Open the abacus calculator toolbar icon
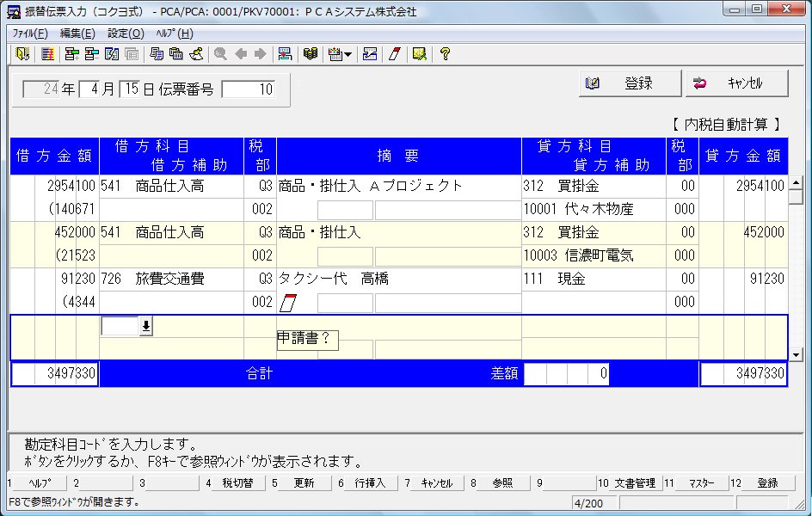Screen dimensions: 812x516 point(47,54)
